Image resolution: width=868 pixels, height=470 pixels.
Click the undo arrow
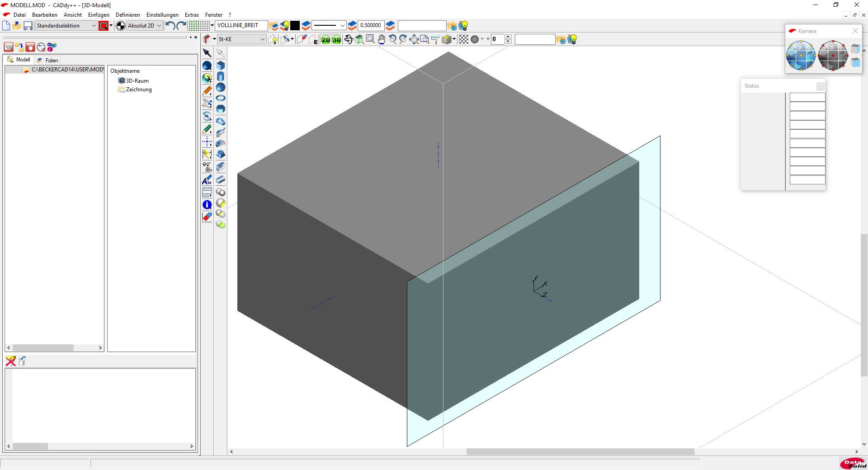pyautogui.click(x=170, y=26)
